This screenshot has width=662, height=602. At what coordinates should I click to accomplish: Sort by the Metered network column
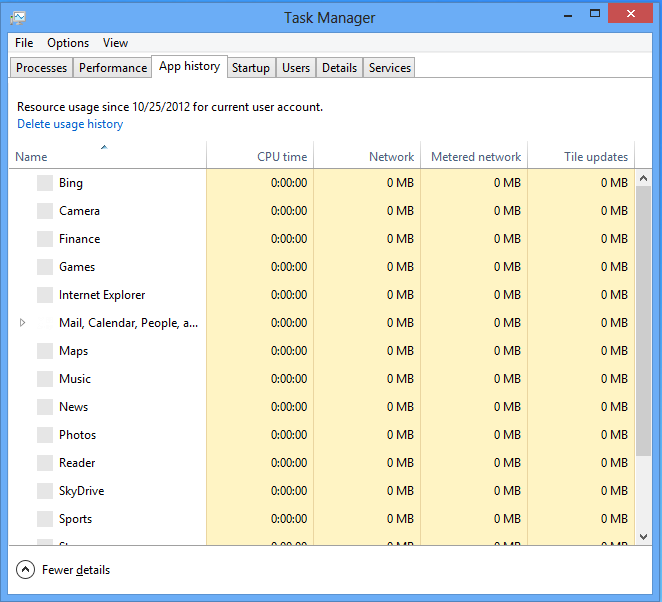pyautogui.click(x=474, y=155)
